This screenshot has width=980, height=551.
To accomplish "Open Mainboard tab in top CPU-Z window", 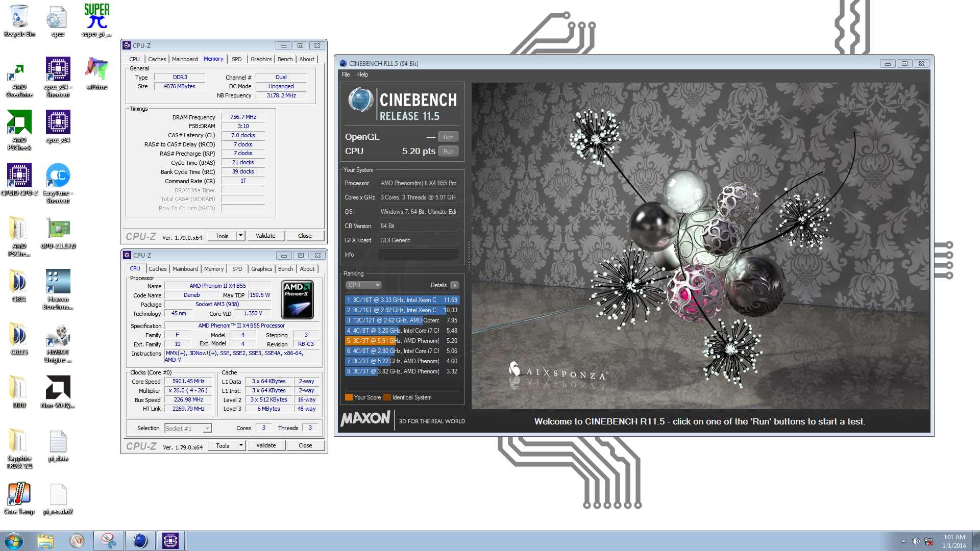I will tap(185, 59).
